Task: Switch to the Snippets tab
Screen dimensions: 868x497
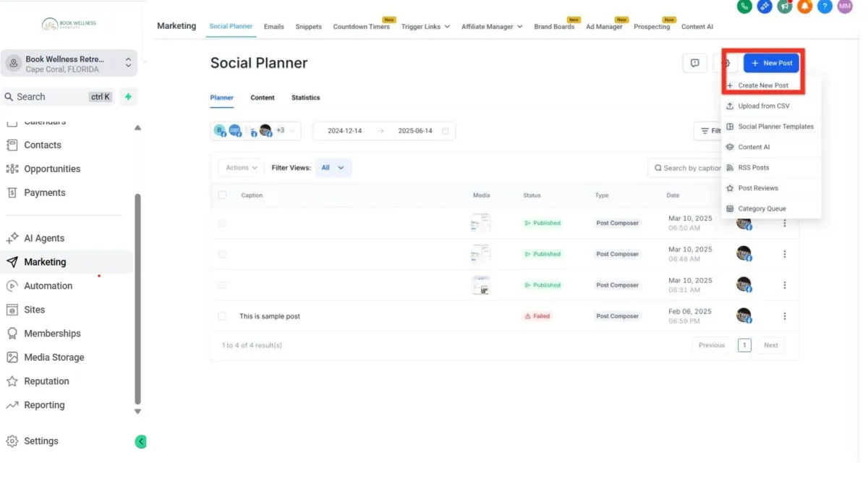Action: tap(309, 27)
